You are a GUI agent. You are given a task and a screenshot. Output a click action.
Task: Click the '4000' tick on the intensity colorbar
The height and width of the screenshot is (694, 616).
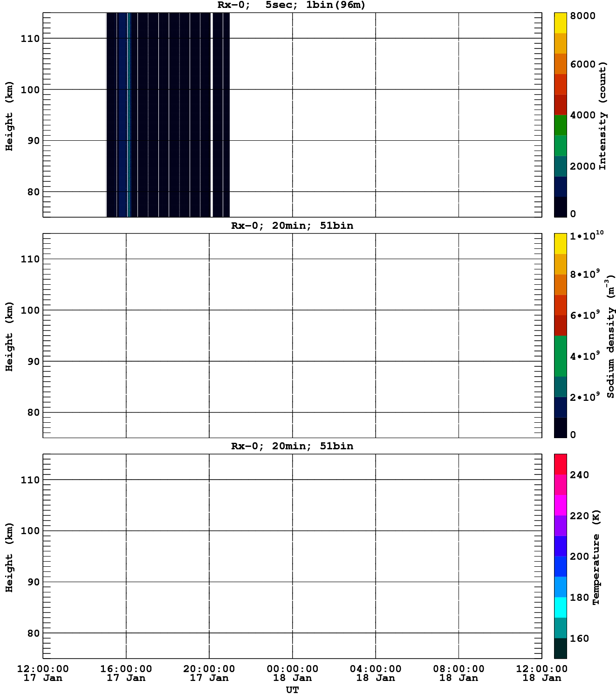tap(582, 115)
